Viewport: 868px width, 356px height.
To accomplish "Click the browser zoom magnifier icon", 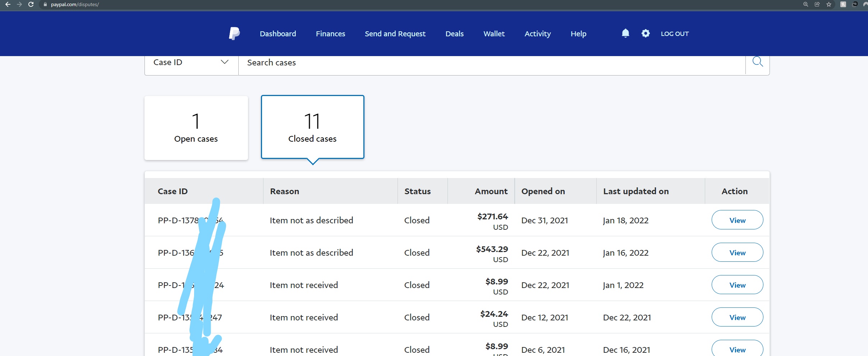I will point(806,4).
